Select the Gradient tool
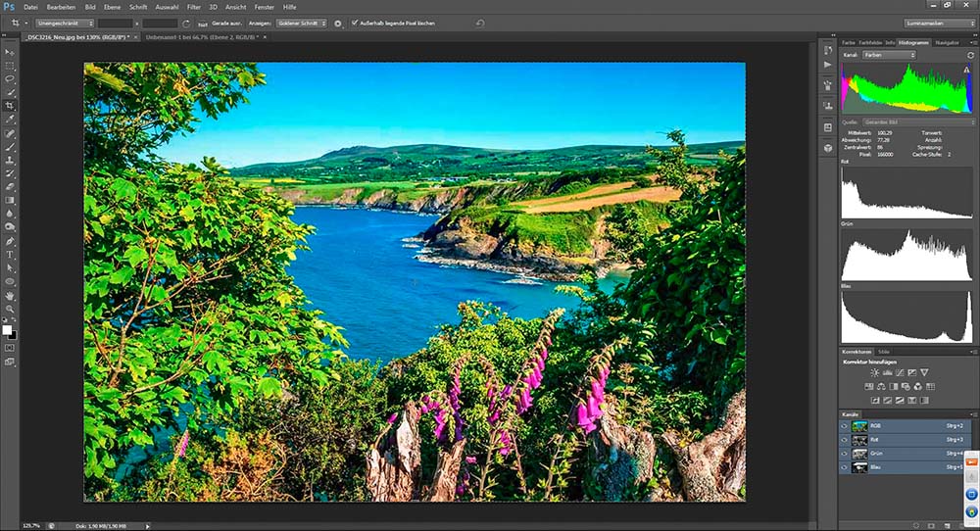 click(x=10, y=201)
